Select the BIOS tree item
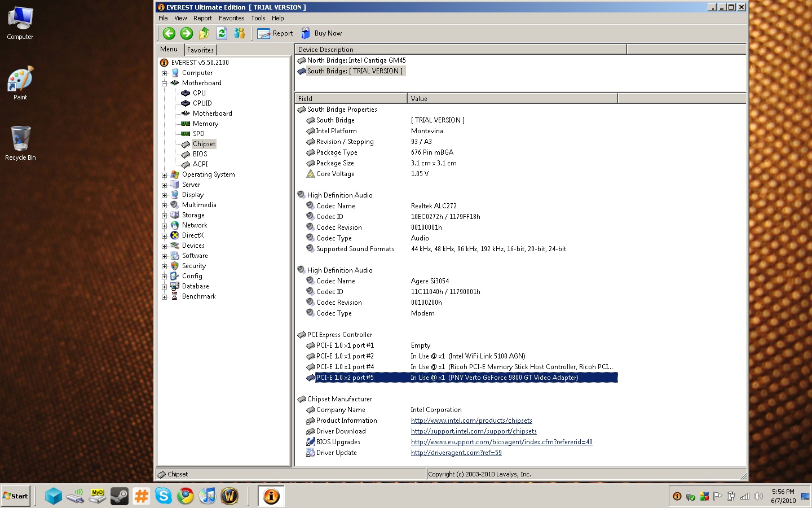This screenshot has height=508, width=812. (x=200, y=154)
